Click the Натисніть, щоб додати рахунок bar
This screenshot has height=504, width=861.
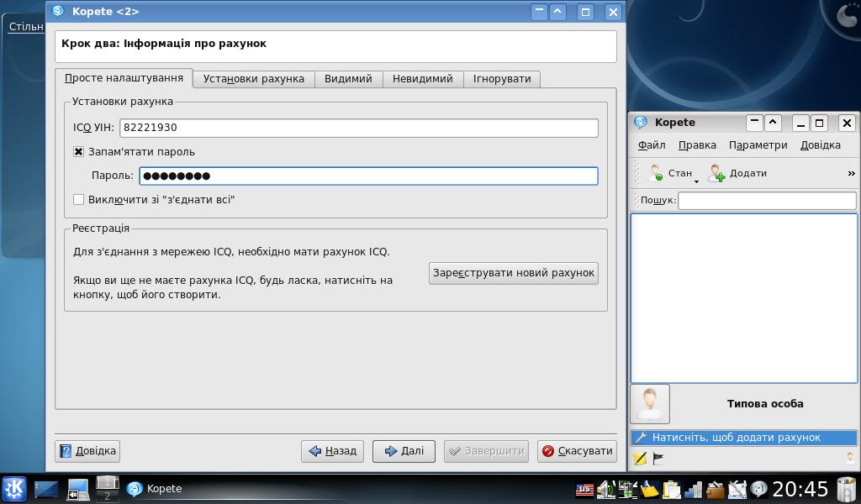coord(743,438)
